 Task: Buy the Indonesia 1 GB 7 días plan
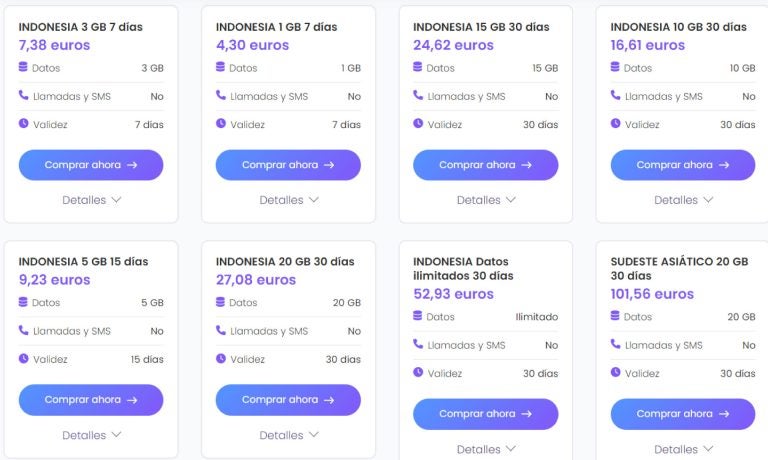point(288,165)
